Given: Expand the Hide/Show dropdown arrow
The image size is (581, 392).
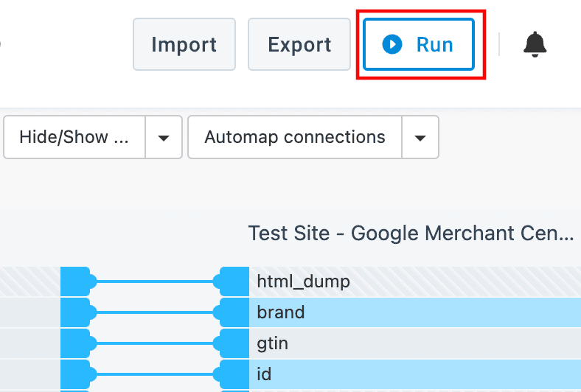Looking at the screenshot, I should (164, 137).
